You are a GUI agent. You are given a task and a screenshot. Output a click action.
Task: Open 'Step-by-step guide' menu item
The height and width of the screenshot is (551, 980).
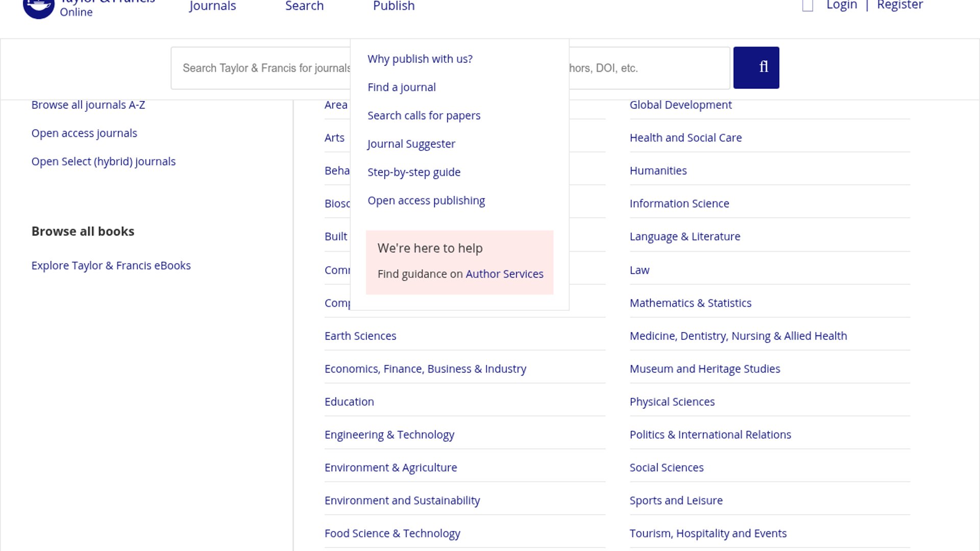pos(413,172)
